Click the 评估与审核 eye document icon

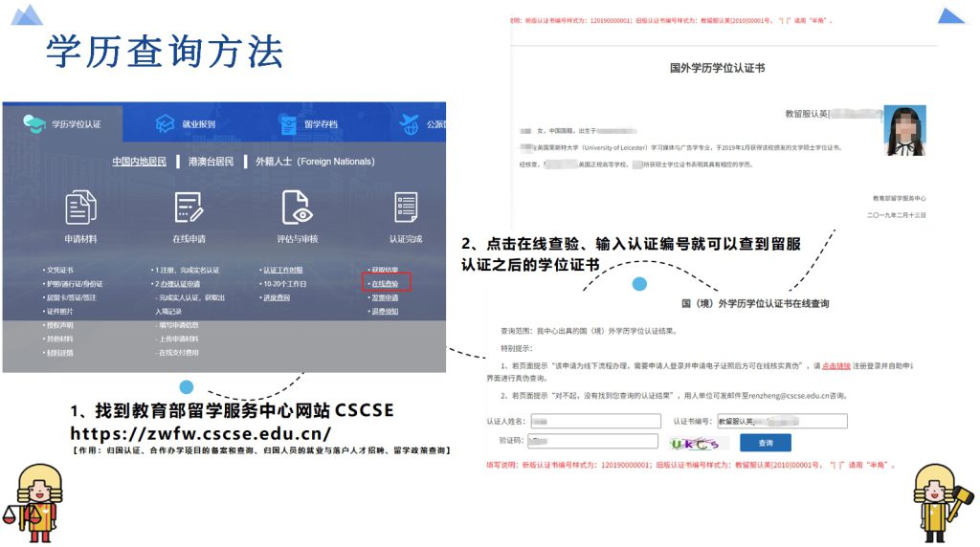pos(297,208)
